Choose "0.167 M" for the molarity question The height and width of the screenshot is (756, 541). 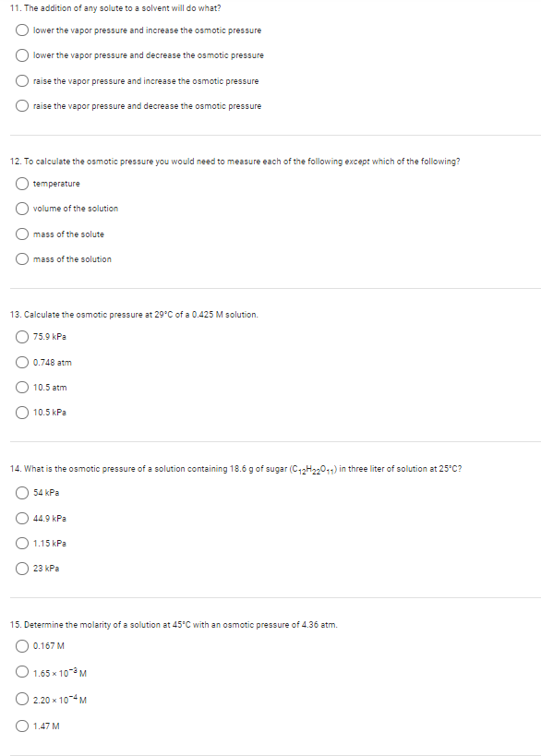(x=20, y=646)
